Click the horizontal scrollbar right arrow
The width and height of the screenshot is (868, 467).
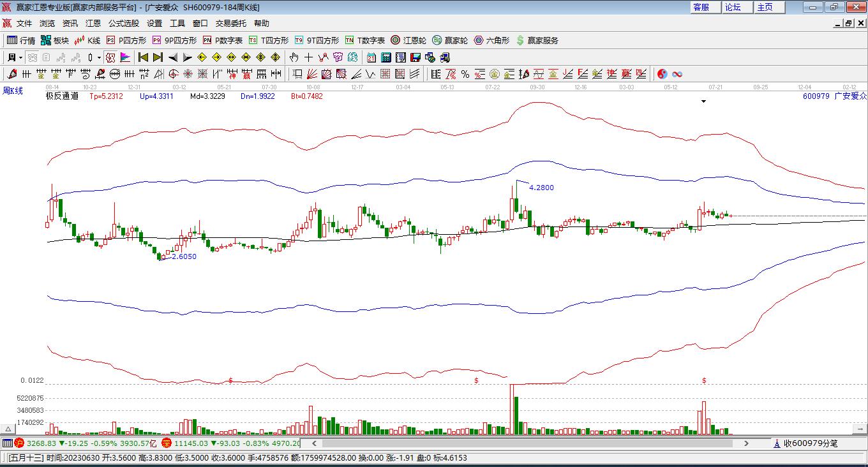746,443
